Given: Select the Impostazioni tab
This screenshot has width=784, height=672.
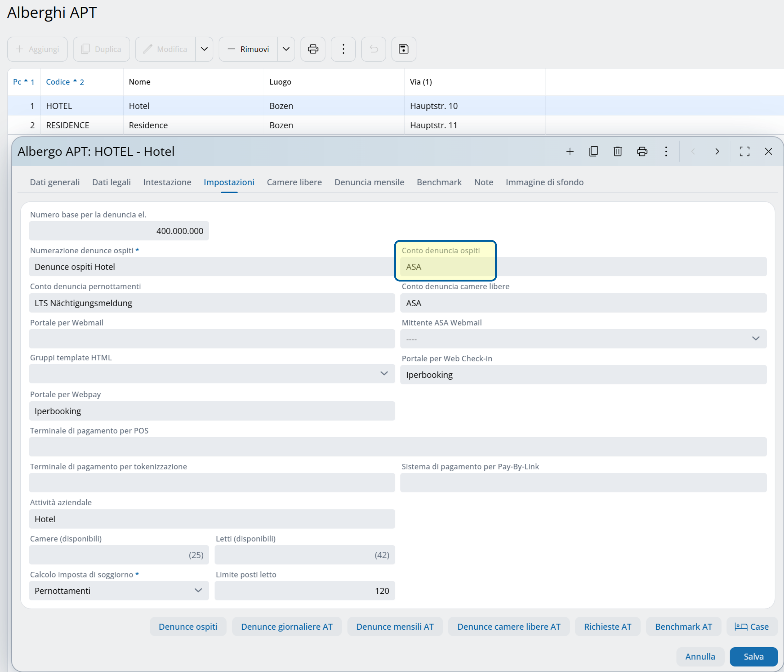Looking at the screenshot, I should click(x=229, y=182).
